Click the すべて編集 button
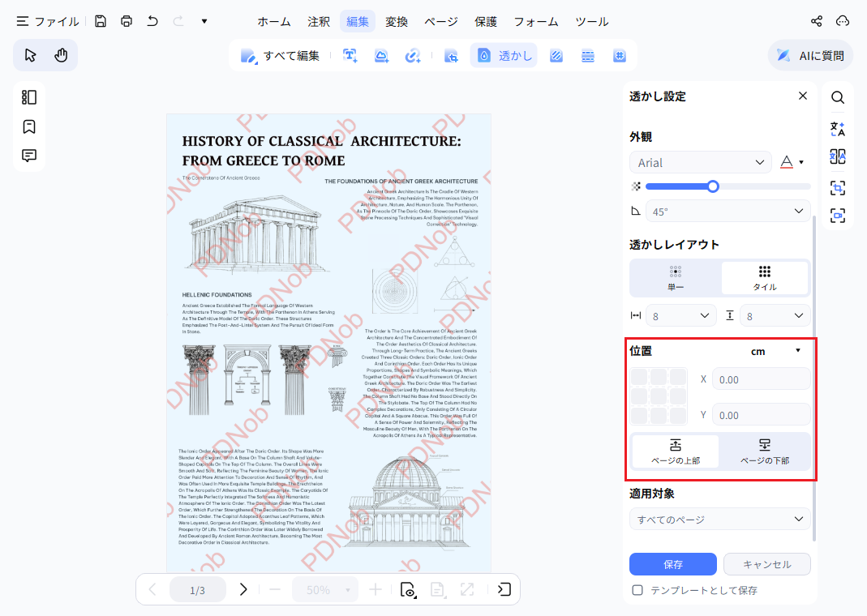867x616 pixels. [x=280, y=55]
